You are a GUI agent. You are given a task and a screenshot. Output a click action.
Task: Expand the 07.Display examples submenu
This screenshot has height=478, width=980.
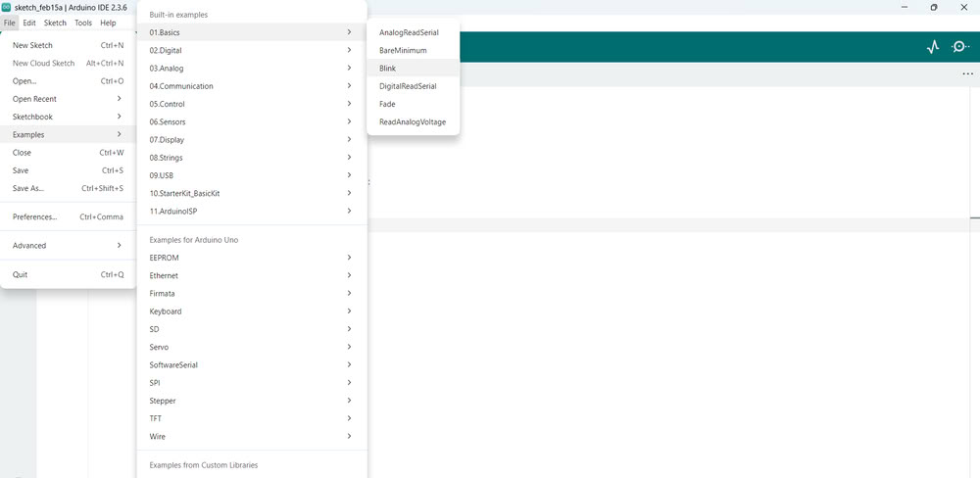point(252,139)
